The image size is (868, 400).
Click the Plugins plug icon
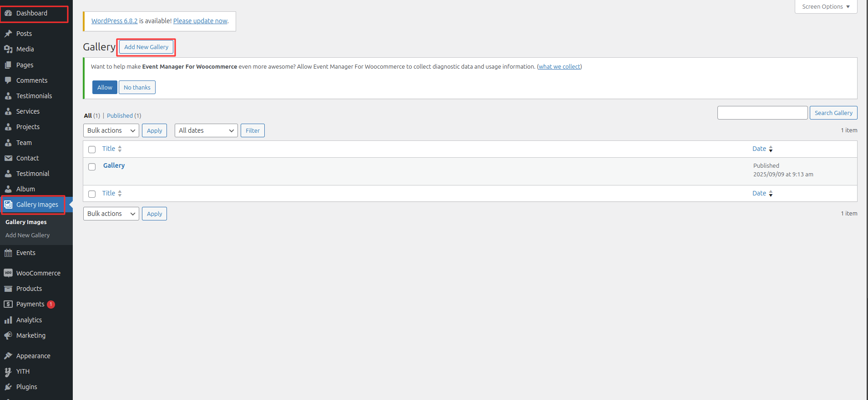pos(8,387)
